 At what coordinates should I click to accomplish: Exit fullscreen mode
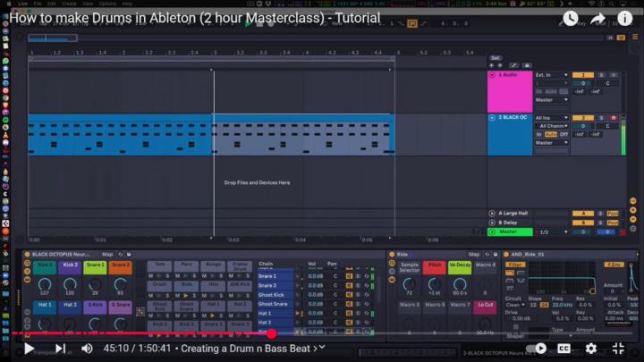point(618,349)
